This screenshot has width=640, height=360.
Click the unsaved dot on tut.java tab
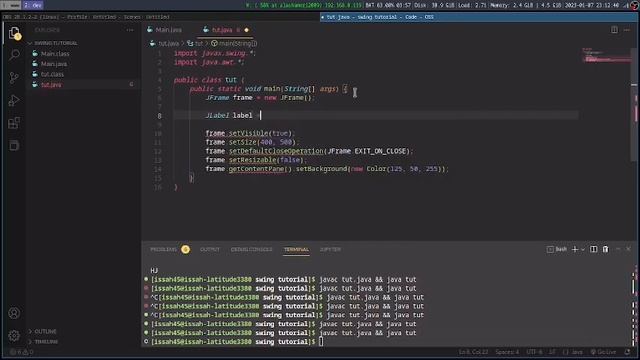pos(247,30)
